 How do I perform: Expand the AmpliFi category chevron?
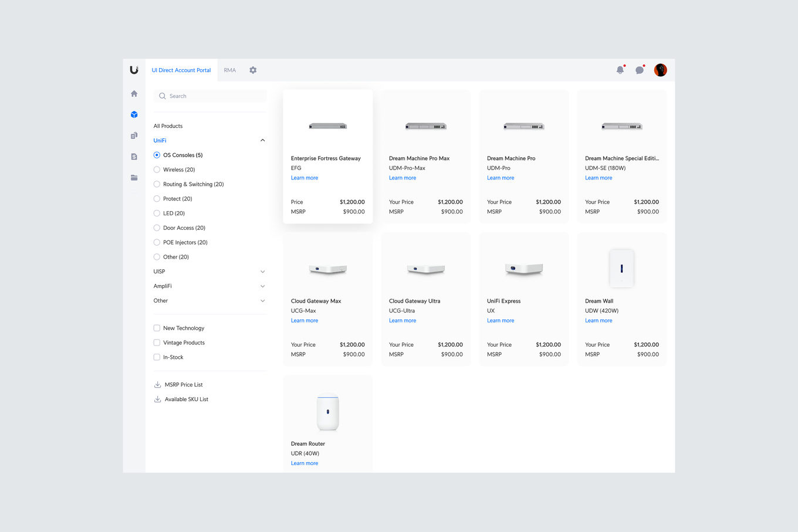point(262,286)
